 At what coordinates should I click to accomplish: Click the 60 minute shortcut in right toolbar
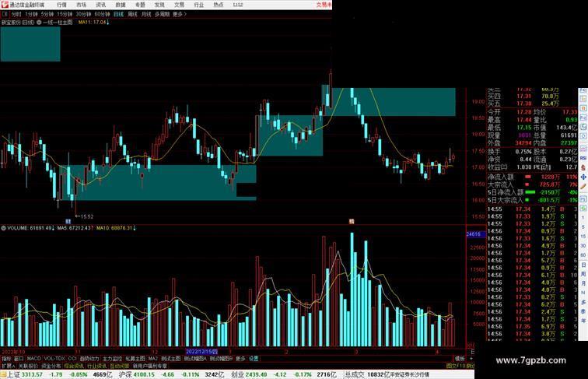(x=583, y=255)
